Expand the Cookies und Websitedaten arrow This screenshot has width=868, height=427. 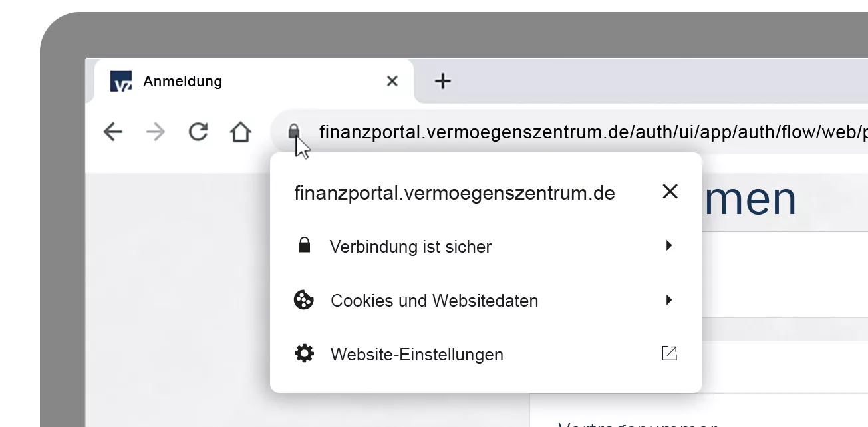tap(669, 300)
